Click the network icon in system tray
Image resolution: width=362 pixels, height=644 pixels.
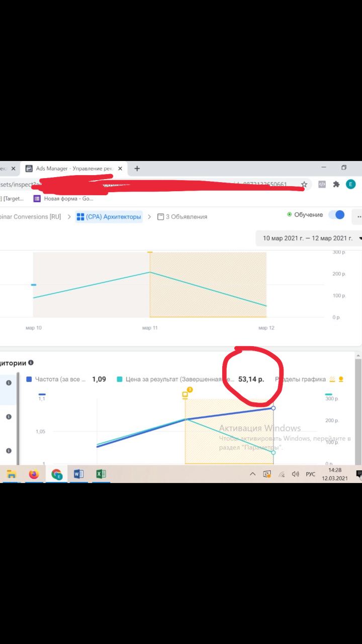282,474
